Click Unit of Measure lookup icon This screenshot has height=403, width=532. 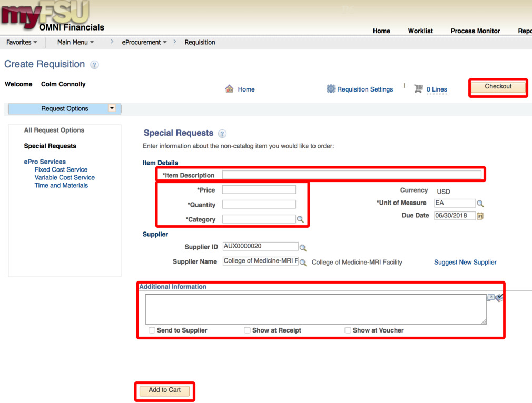pos(480,204)
